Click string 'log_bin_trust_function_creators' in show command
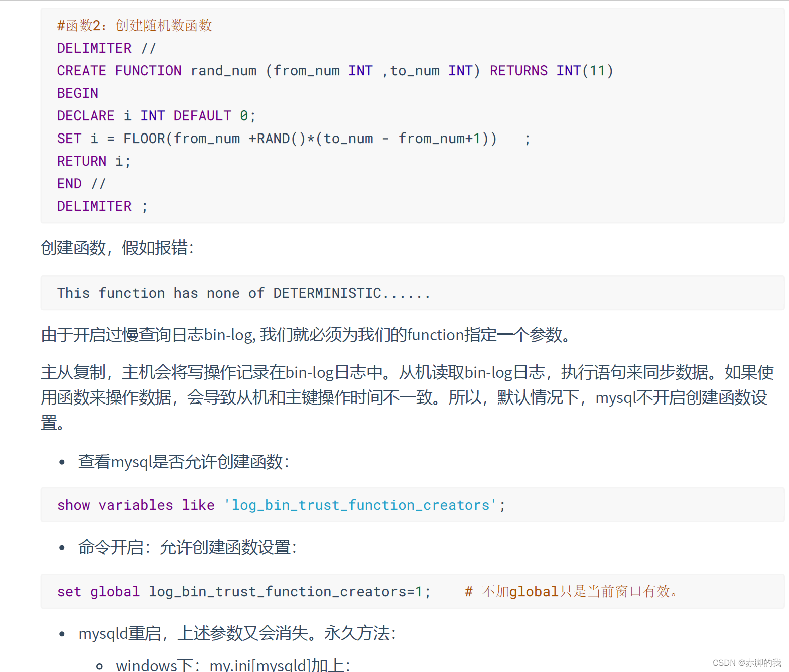 [x=360, y=505]
